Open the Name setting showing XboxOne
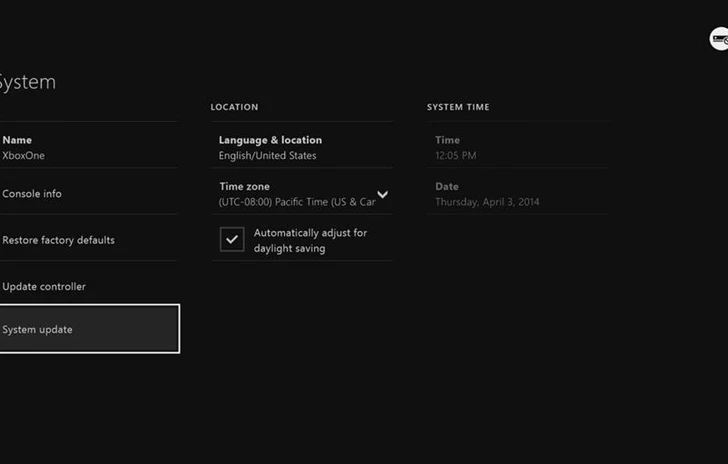The image size is (728, 464). pyautogui.click(x=88, y=147)
